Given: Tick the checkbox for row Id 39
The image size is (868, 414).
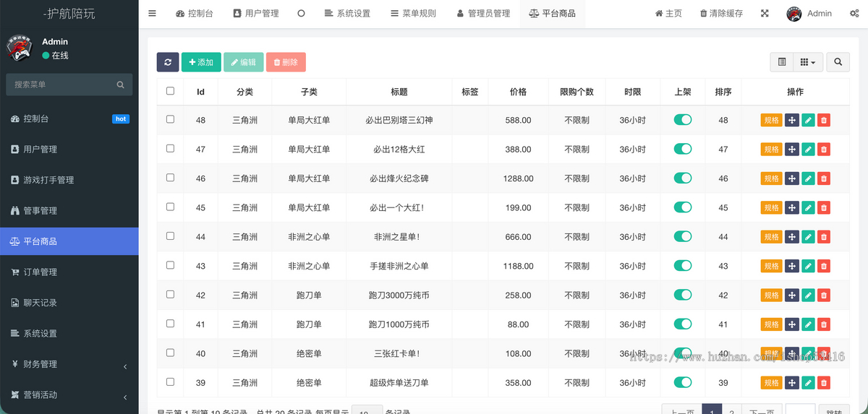Looking at the screenshot, I should point(170,381).
